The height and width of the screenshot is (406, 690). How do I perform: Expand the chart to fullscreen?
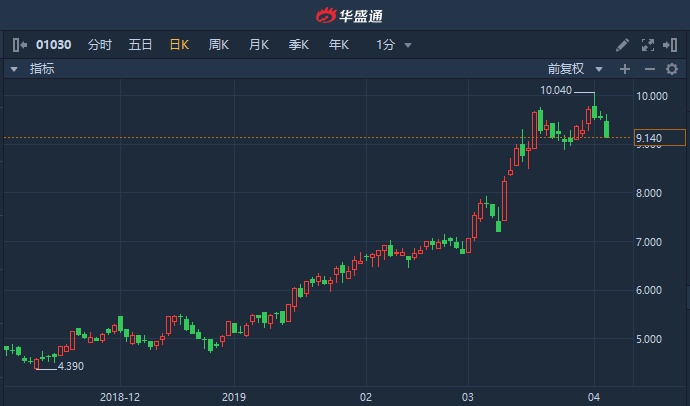tap(647, 45)
